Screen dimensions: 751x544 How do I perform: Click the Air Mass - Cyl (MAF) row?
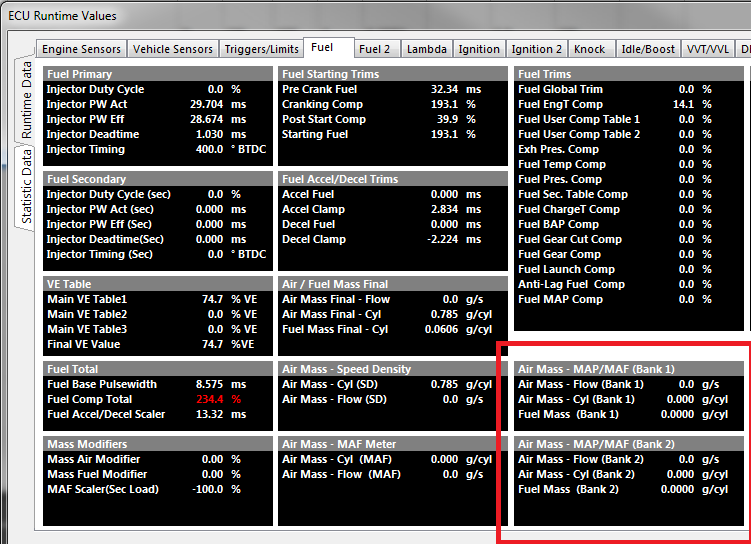point(393,459)
